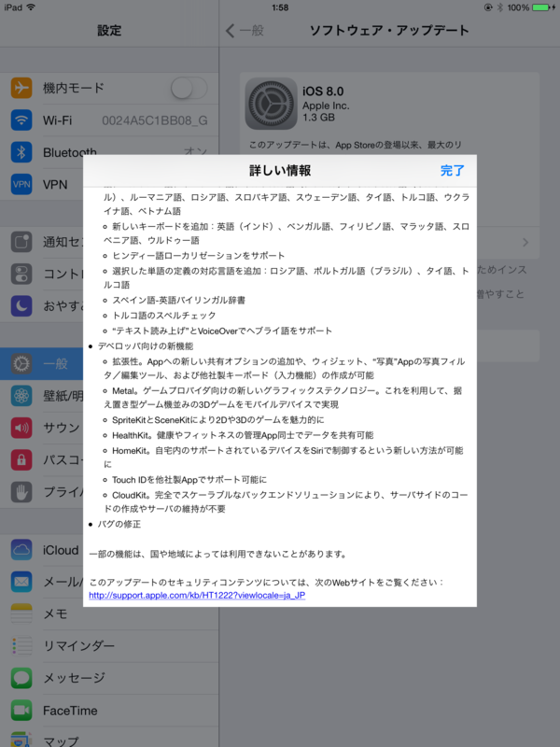Select the リマインダー settings row
The image size is (560, 747).
(x=109, y=645)
